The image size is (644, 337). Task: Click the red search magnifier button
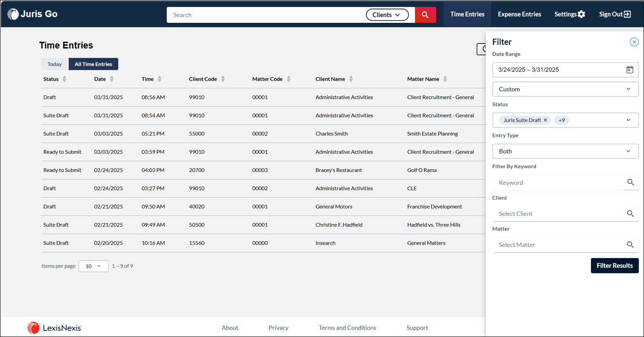pyautogui.click(x=425, y=15)
